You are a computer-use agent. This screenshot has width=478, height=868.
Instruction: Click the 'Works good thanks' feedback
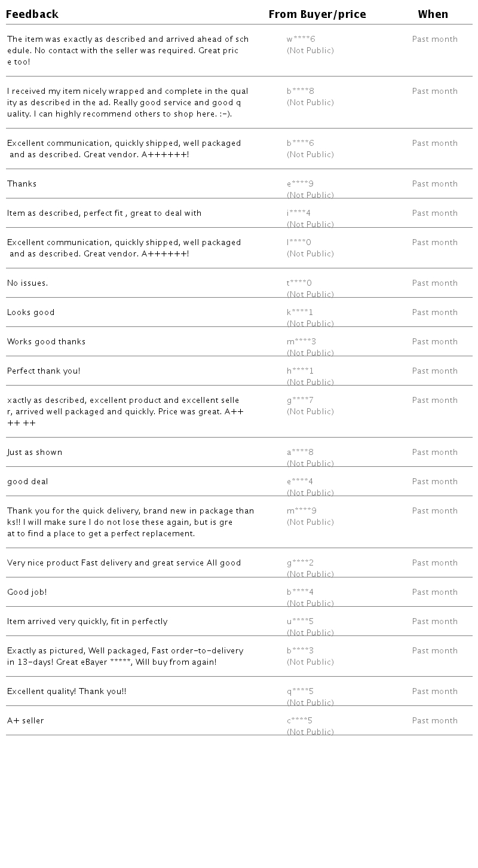pyautogui.click(x=46, y=342)
